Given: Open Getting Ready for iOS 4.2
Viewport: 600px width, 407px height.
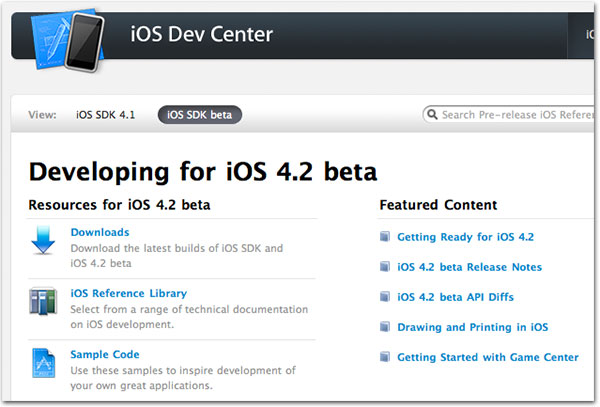Looking at the screenshot, I should (465, 237).
